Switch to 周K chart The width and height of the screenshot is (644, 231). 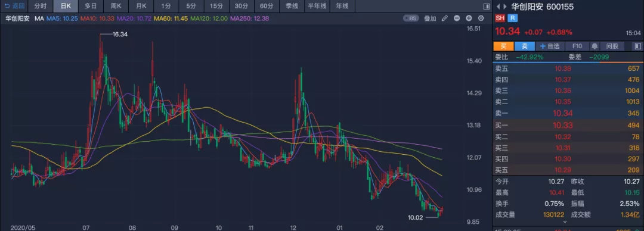(x=116, y=6)
